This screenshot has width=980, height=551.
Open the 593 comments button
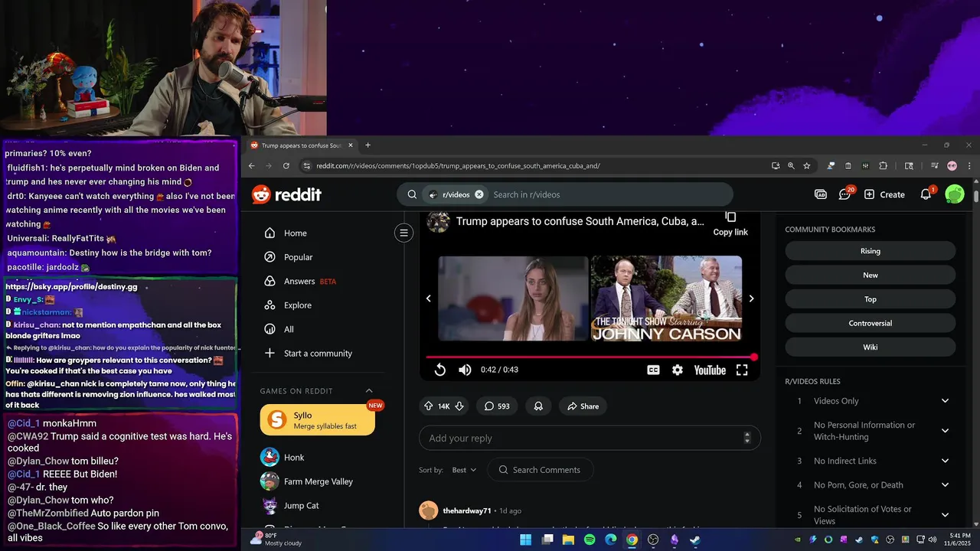497,406
